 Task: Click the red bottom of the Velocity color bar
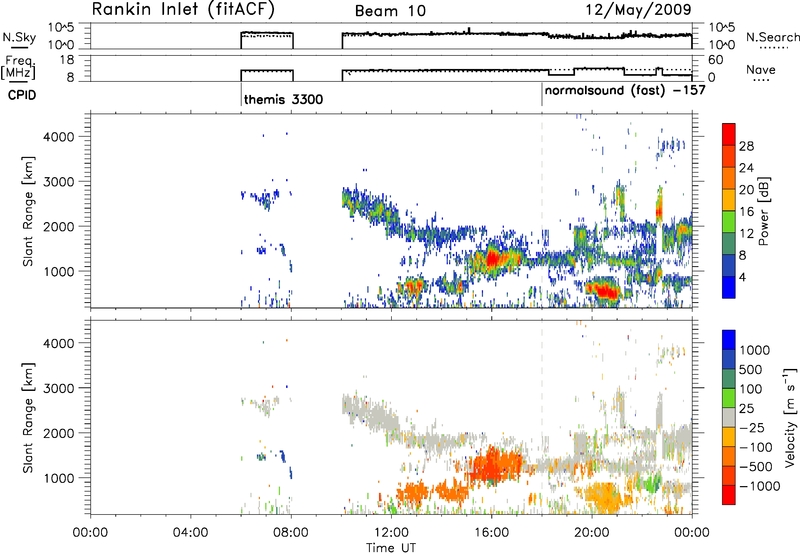coord(729,495)
